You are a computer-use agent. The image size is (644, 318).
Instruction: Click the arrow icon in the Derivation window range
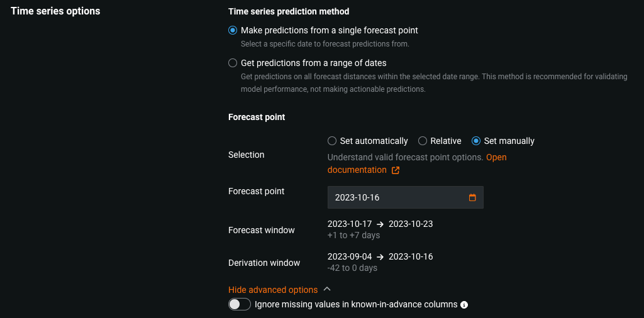pos(380,257)
